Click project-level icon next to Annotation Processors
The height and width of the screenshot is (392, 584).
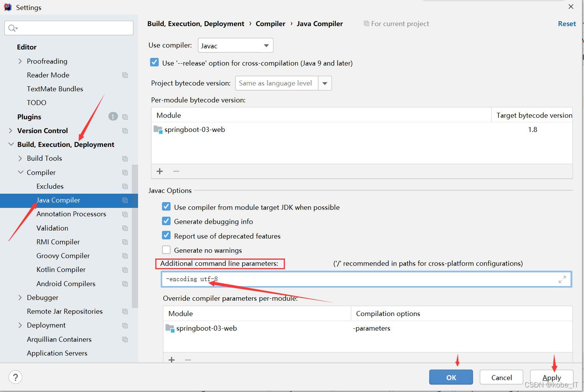125,214
